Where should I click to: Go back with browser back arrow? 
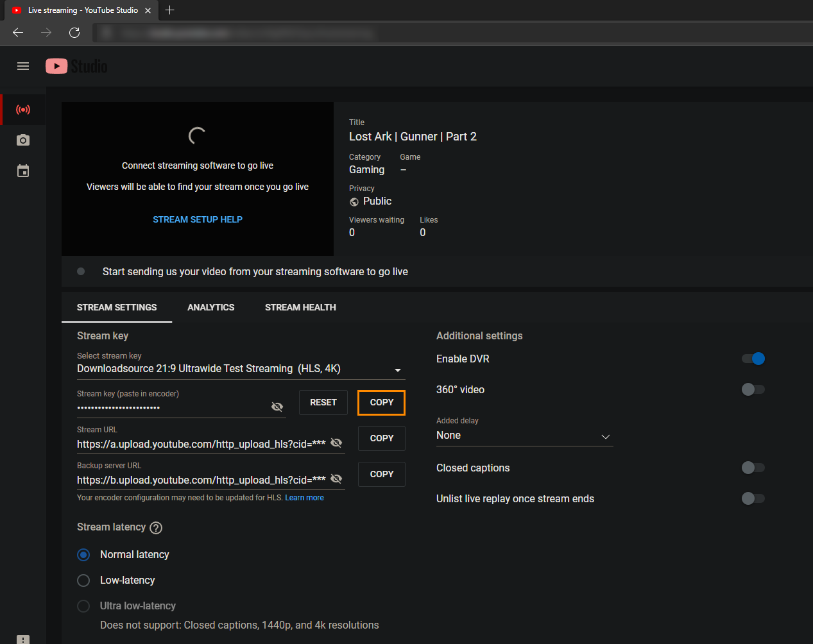pos(18,33)
